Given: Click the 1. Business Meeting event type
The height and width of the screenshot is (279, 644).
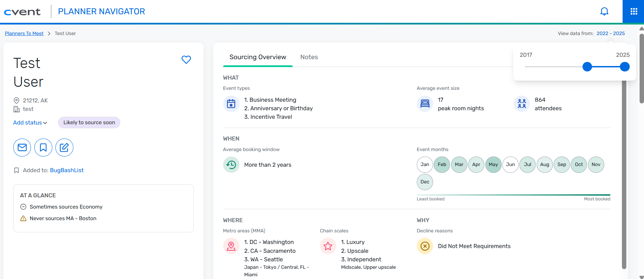Looking at the screenshot, I should [x=270, y=100].
